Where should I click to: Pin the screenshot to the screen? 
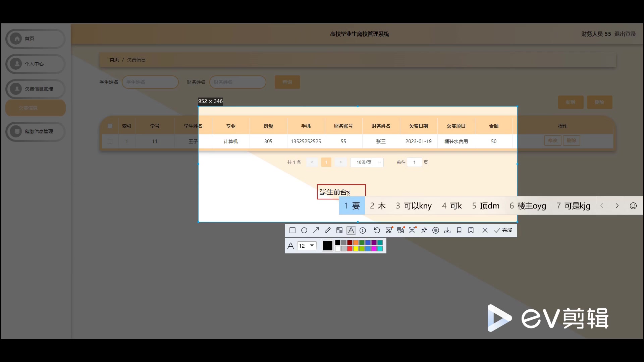[x=424, y=230]
